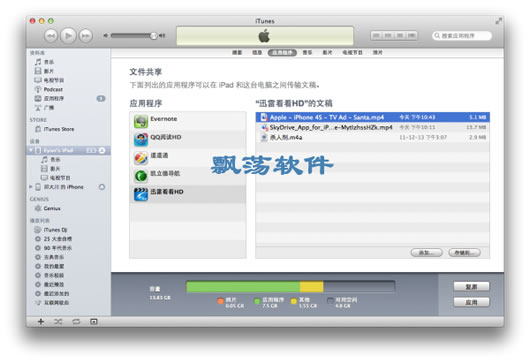
Task: Open the 影片 movies tab
Action: pos(327,52)
